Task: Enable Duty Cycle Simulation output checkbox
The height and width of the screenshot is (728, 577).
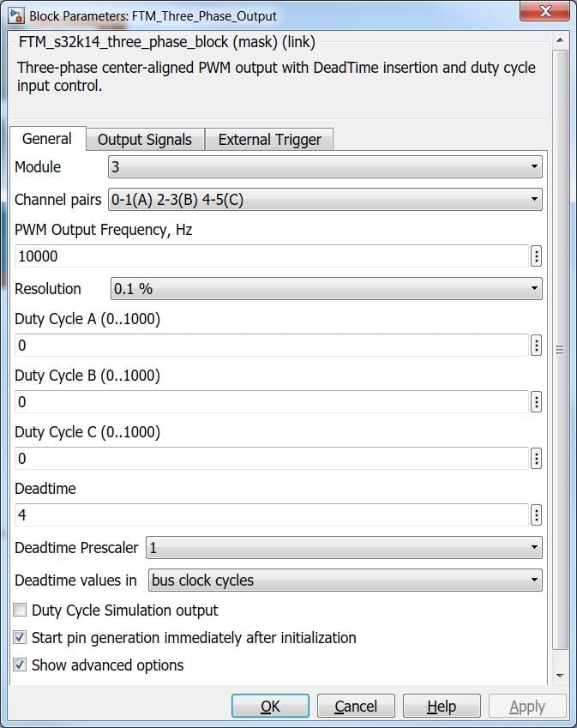Action: coord(20,611)
